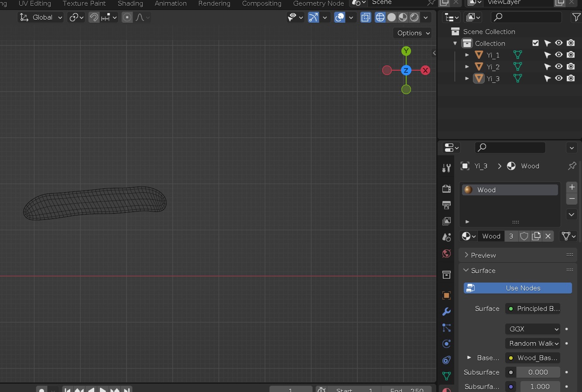Switch viewport to material preview shading
Viewport: 582px width, 392px height.
(403, 17)
